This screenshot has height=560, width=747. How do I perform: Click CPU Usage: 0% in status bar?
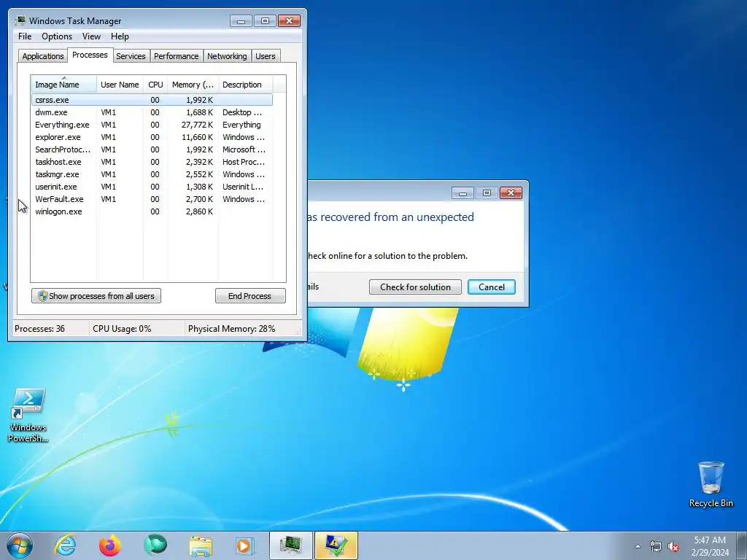[122, 329]
